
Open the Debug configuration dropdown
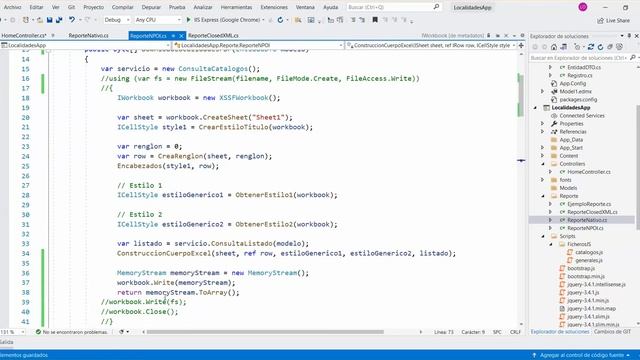[116, 20]
